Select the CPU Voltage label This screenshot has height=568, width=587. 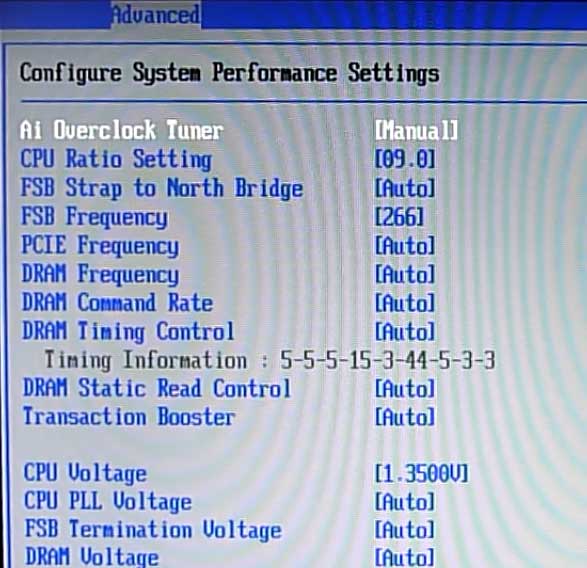[x=85, y=473]
